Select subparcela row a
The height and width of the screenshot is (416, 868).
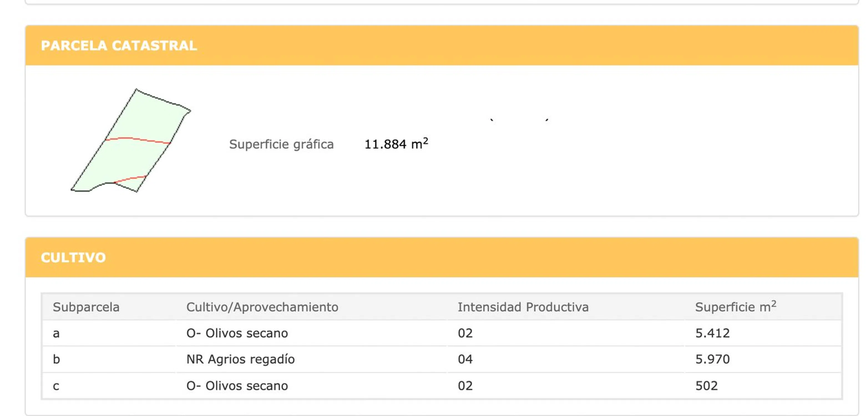pyautogui.click(x=56, y=333)
